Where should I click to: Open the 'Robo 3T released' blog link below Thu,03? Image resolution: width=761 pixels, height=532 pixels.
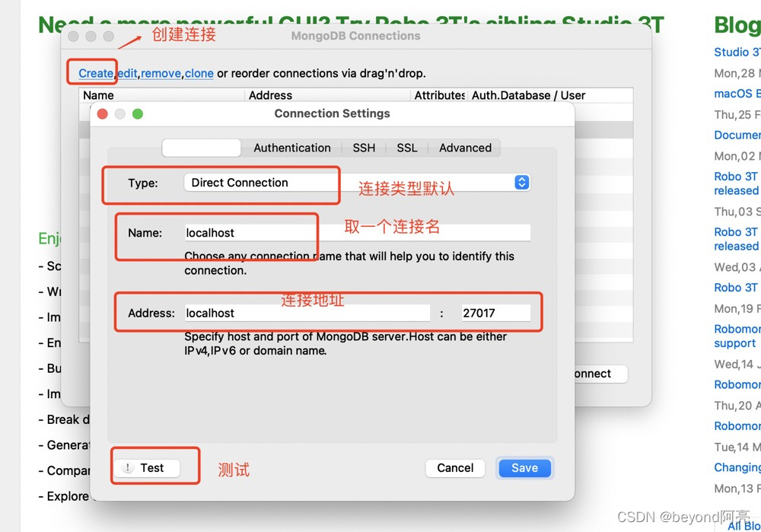737,239
